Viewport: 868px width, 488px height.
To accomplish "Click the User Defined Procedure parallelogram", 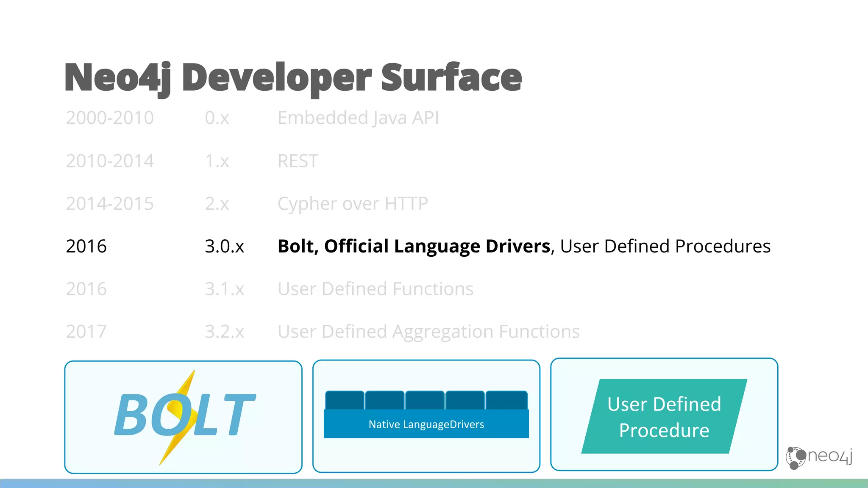I will pyautogui.click(x=664, y=416).
